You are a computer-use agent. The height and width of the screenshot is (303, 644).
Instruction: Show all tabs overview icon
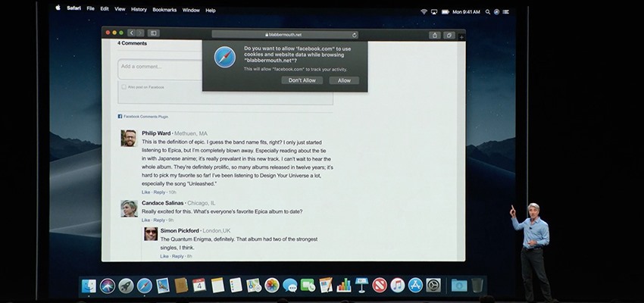449,35
